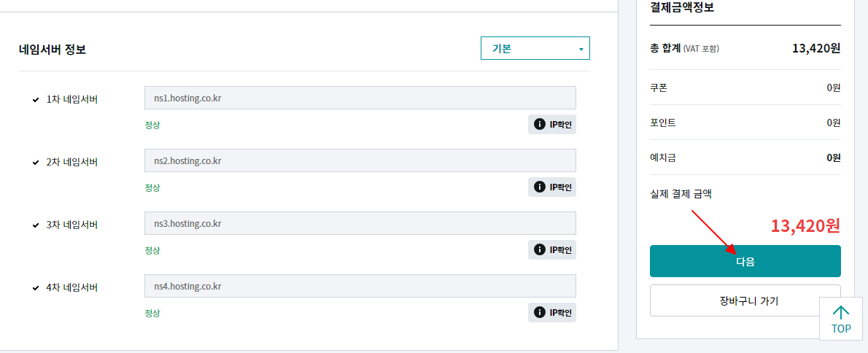Click the checkmark beside 1차 네임서버
The width and height of the screenshot is (868, 353).
36,100
